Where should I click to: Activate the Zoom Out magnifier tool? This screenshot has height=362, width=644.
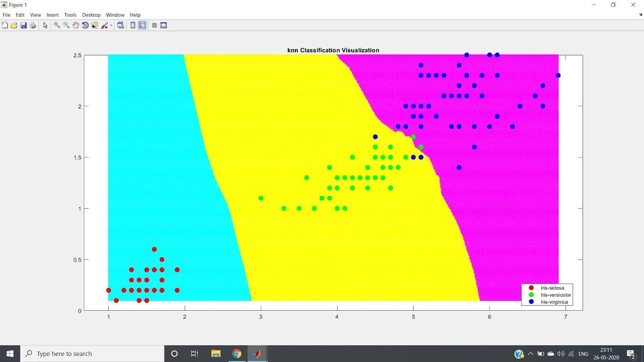coord(66,25)
